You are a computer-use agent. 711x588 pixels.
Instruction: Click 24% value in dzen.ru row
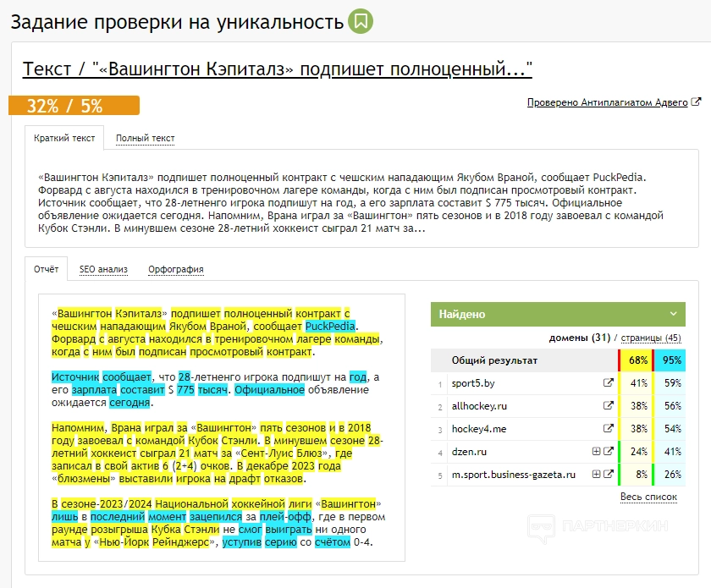(638, 452)
